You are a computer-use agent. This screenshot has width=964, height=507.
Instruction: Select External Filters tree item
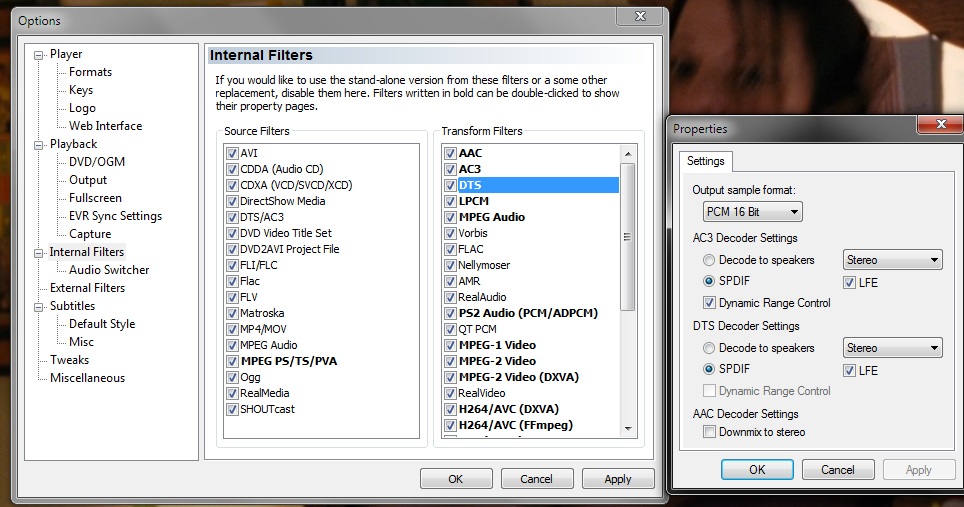pyautogui.click(x=87, y=288)
